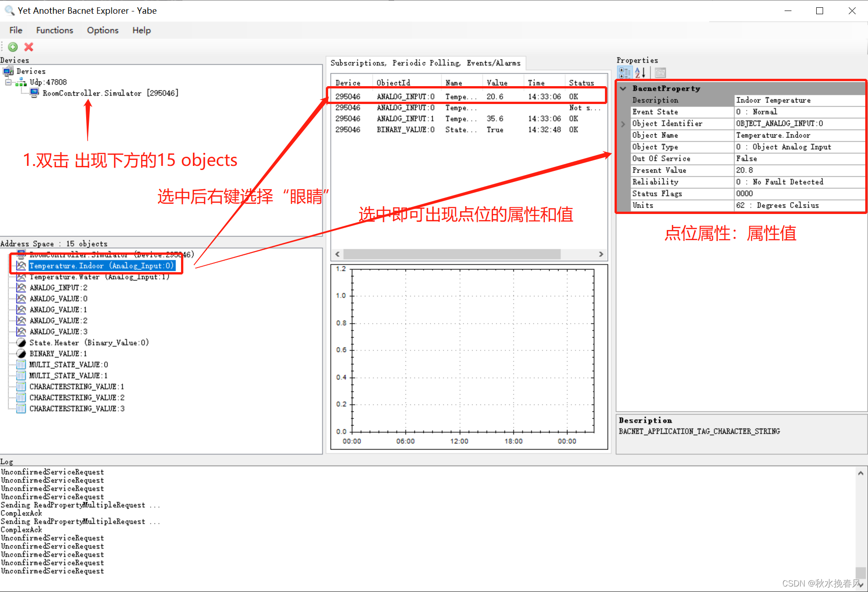Click subscription list scroll left arrow

pyautogui.click(x=337, y=254)
